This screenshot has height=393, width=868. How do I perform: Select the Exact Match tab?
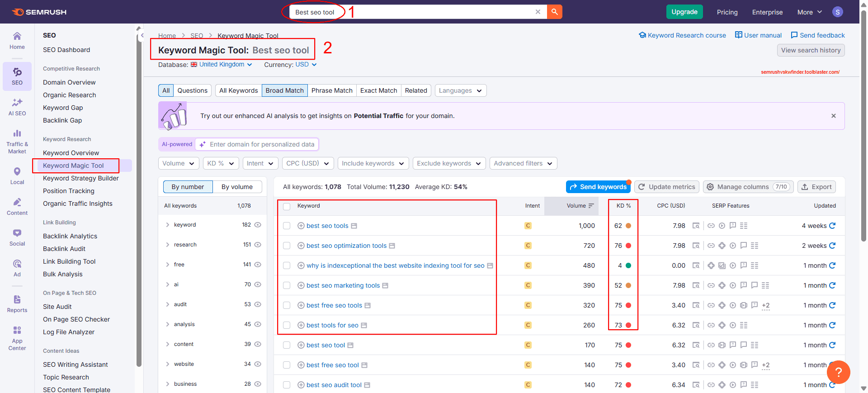click(x=378, y=90)
